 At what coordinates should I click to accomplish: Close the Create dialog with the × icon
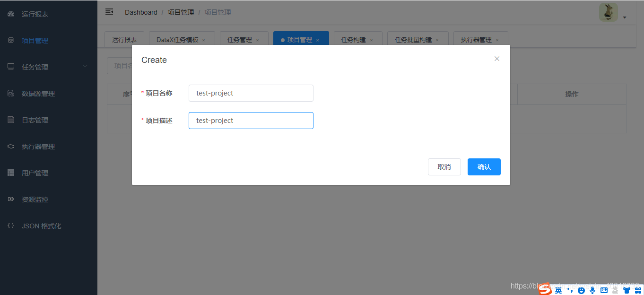tap(496, 58)
